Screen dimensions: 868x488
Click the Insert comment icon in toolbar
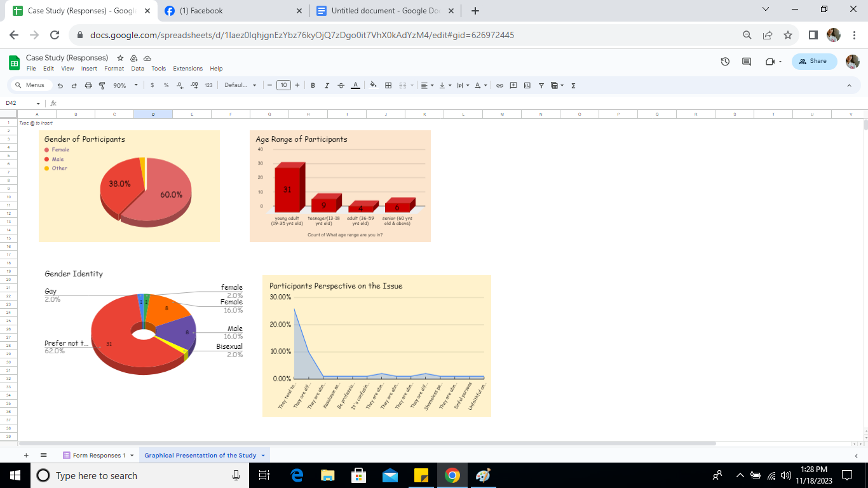pyautogui.click(x=513, y=85)
